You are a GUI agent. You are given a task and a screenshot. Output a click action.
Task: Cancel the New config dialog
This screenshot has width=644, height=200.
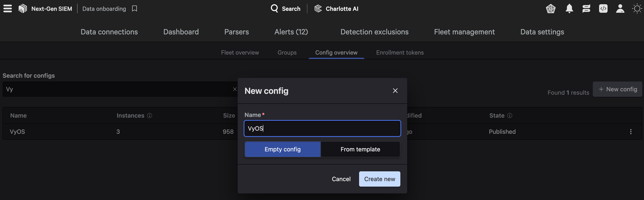(341, 179)
